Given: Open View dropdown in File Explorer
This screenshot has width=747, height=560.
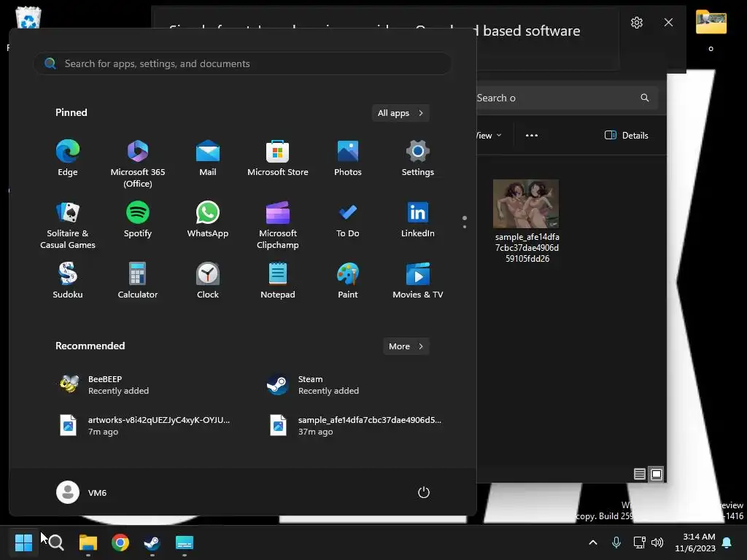Looking at the screenshot, I should pos(489,135).
